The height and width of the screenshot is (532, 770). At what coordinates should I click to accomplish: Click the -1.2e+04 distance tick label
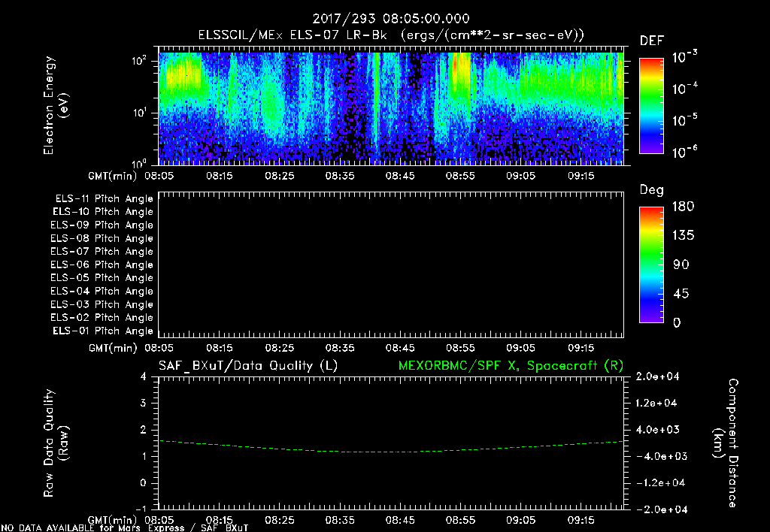(660, 483)
